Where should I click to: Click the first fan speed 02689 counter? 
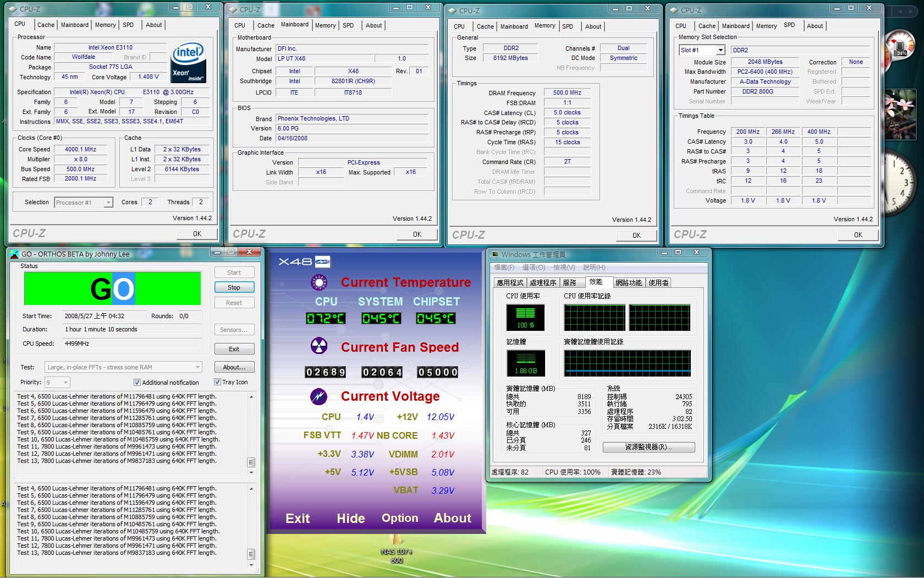point(326,372)
